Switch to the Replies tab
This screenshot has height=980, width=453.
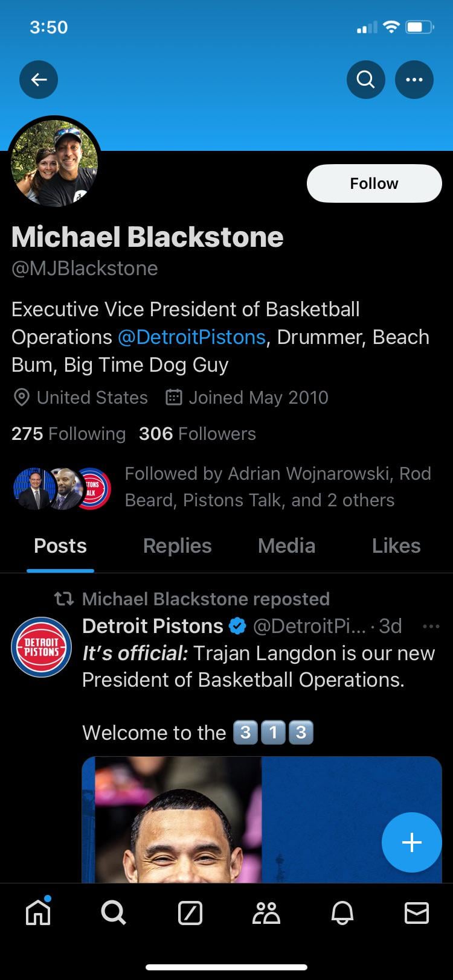(177, 546)
